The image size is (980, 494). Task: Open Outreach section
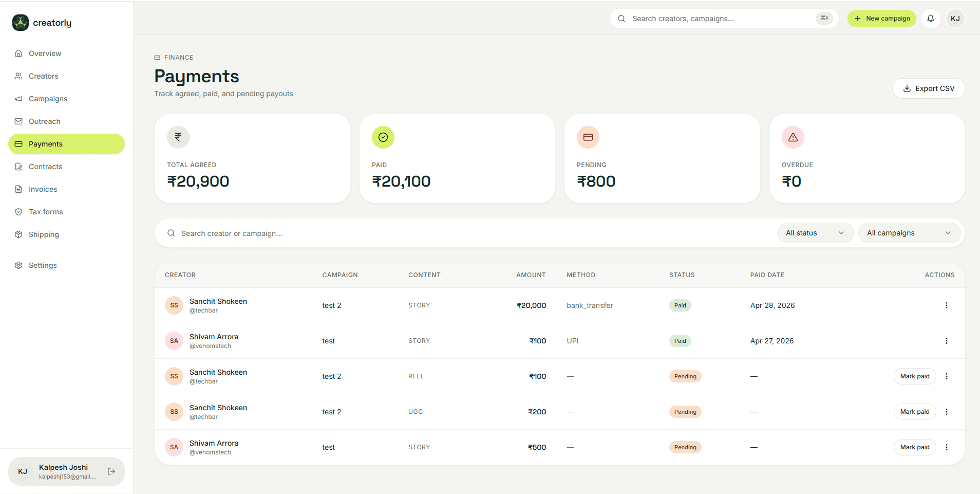pyautogui.click(x=66, y=121)
